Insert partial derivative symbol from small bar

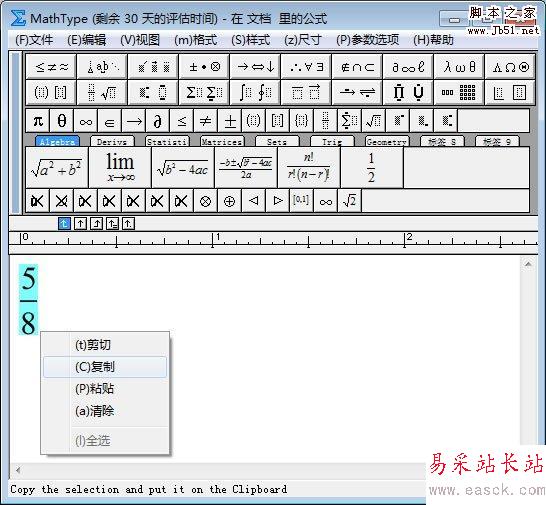pyautogui.click(x=158, y=121)
